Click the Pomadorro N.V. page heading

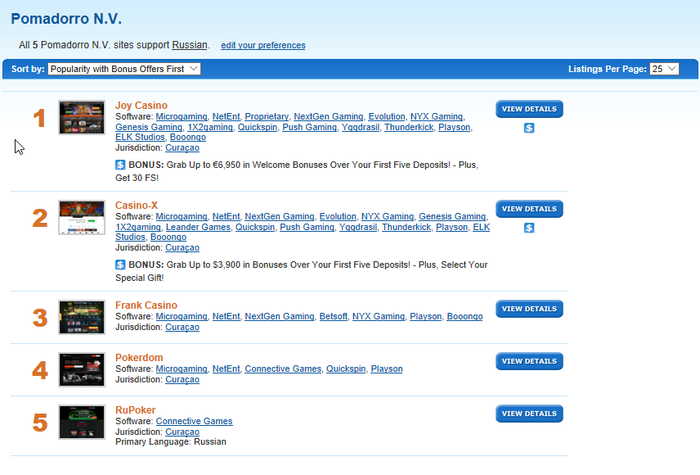pyautogui.click(x=66, y=19)
